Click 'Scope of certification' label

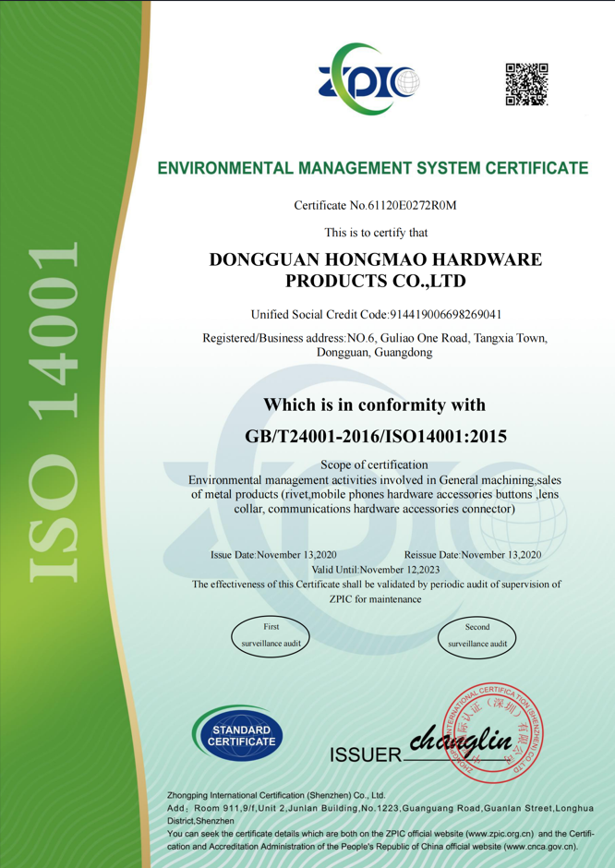(x=374, y=465)
